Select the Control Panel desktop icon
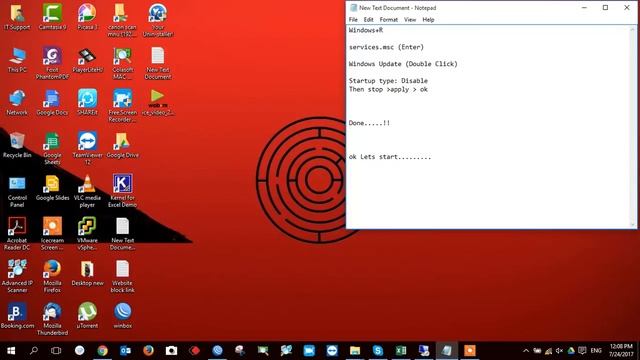Viewport: 640px width, 360px height. click(x=17, y=191)
